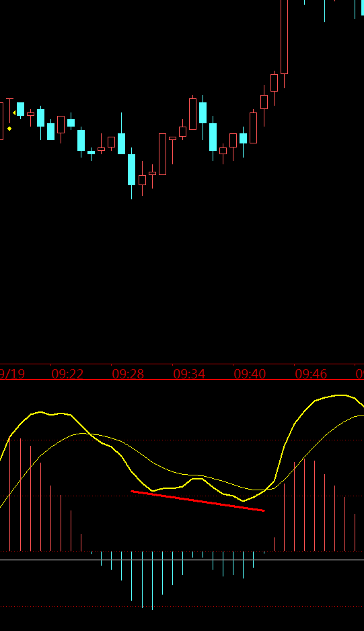Select the thick red divergence trend line
This screenshot has width=364, height=631.
(x=198, y=501)
